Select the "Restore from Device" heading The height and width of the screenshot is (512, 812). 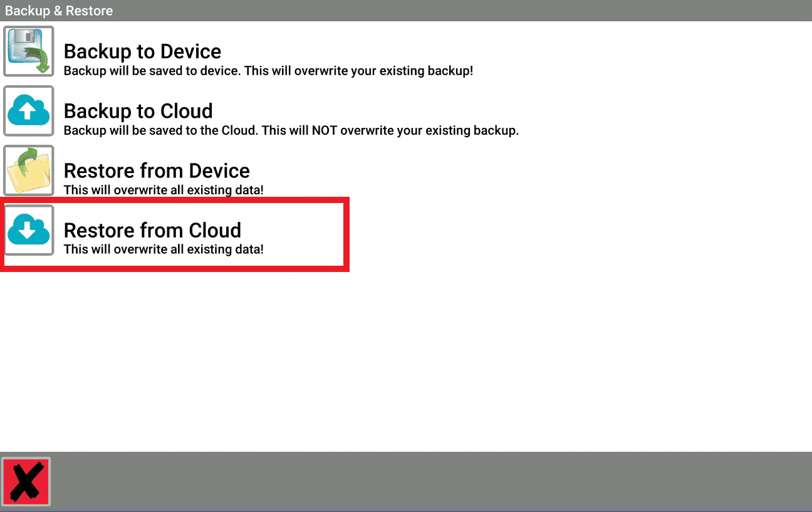click(157, 170)
